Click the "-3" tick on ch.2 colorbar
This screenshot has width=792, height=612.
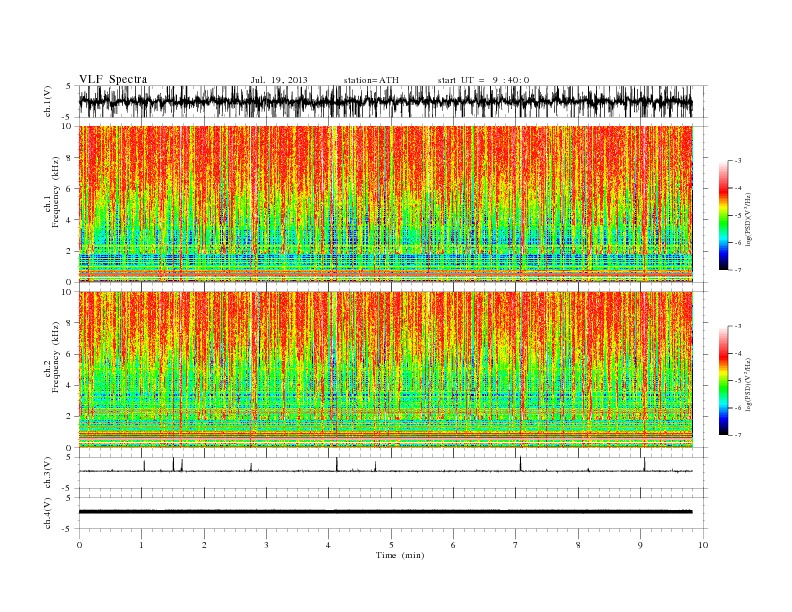click(738, 326)
